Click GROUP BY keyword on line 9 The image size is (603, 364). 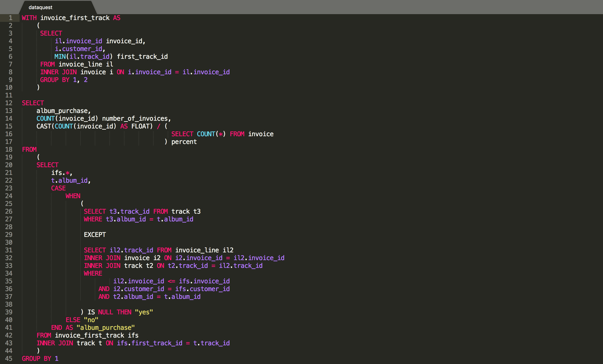55,80
